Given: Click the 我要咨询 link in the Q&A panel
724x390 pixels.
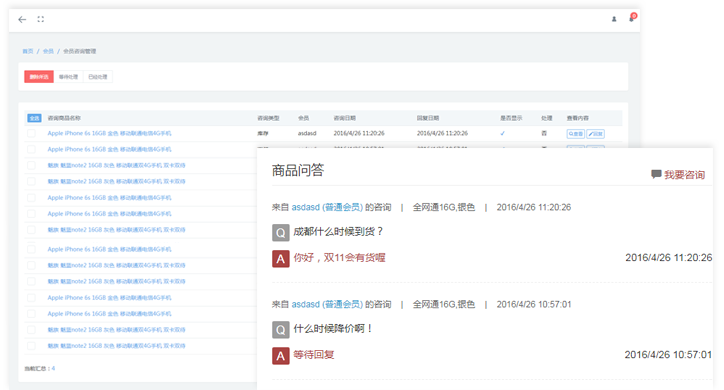Looking at the screenshot, I should click(684, 175).
